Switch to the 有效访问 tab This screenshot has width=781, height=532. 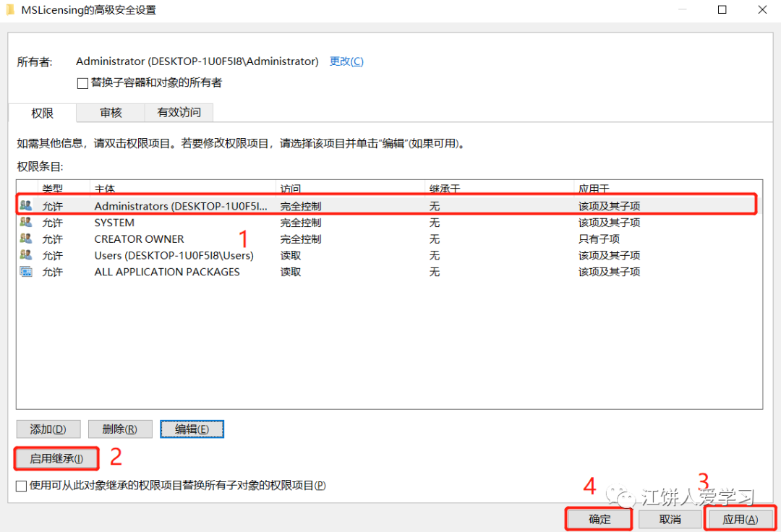point(179,113)
